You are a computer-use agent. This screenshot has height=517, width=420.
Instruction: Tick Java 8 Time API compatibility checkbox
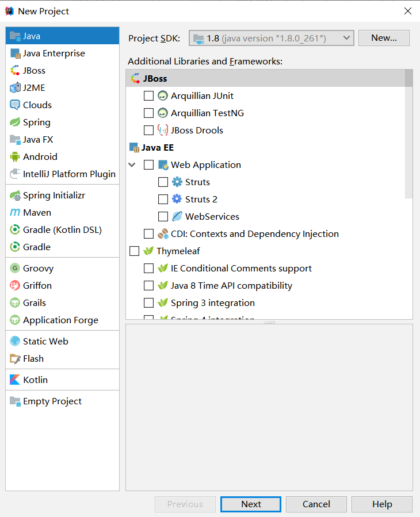[x=149, y=286]
